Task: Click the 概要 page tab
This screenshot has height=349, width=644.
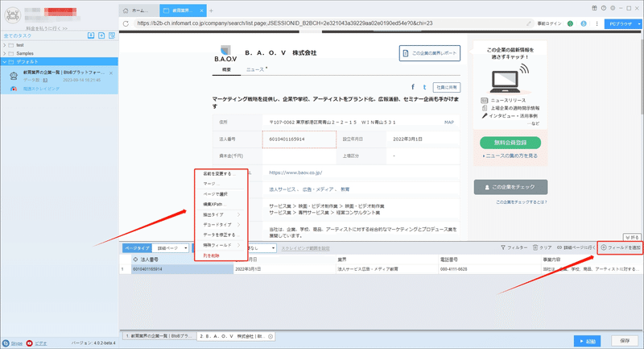Action: 226,70
